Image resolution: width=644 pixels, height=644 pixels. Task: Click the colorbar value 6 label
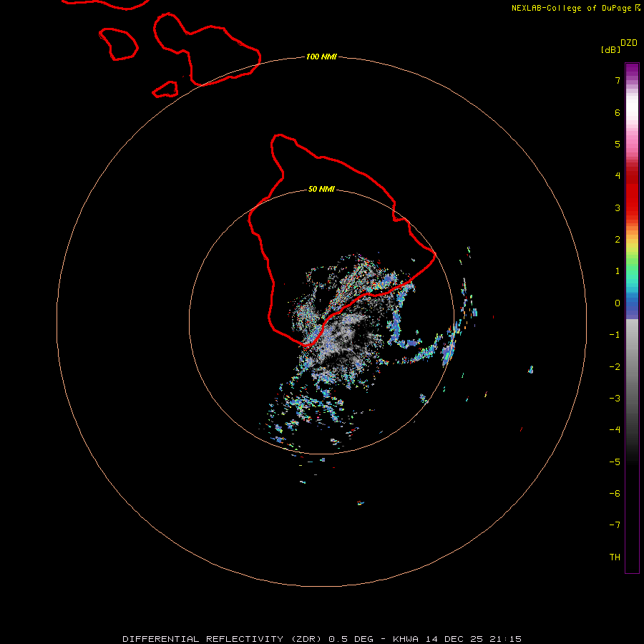[618, 112]
